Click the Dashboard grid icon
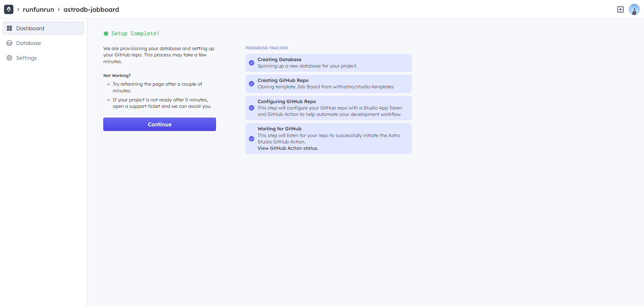644x306 pixels. click(9, 28)
